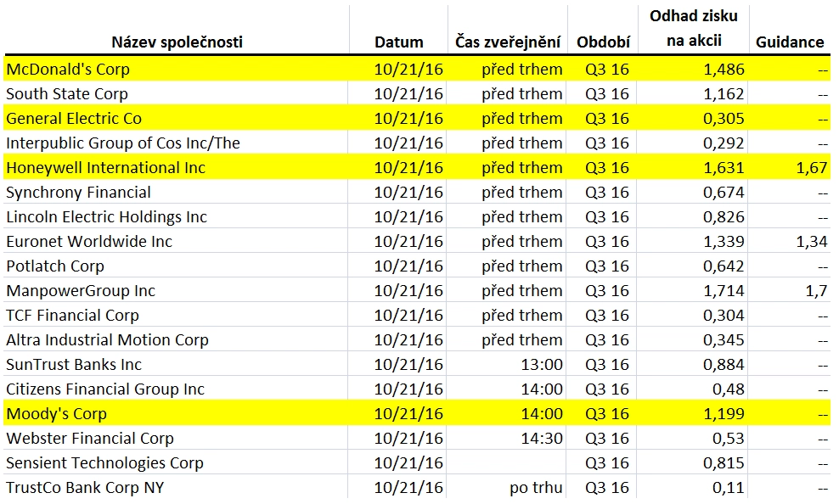Select the Webster Financial 14:30 time cell
This screenshot has height=504, width=839.
pyautogui.click(x=542, y=439)
